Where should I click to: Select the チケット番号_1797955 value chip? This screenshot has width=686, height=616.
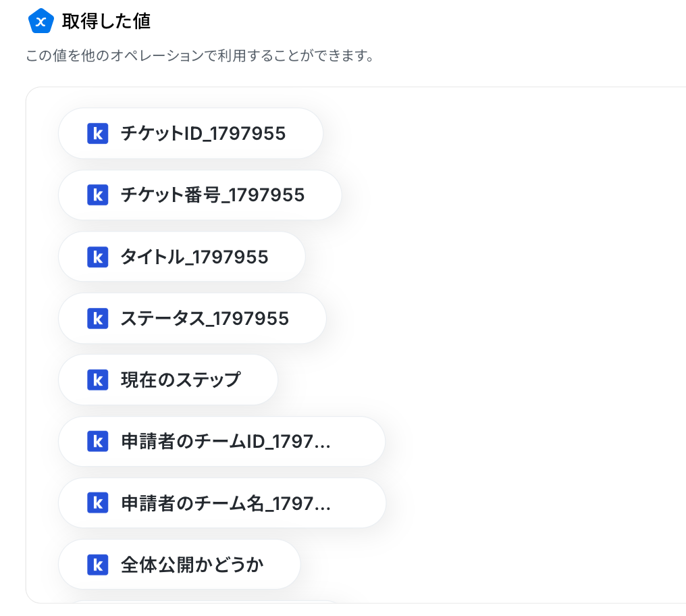click(x=200, y=195)
